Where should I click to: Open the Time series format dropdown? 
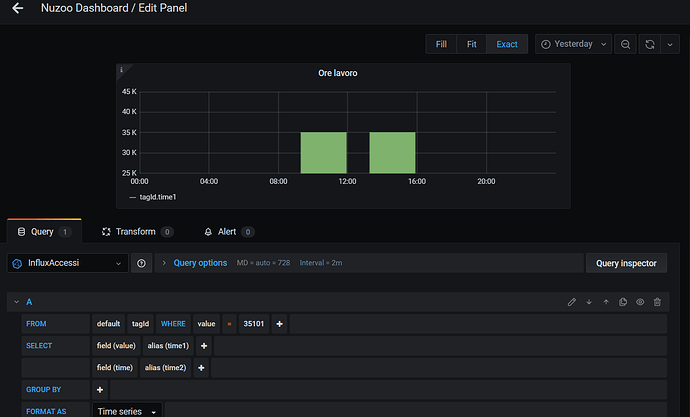[x=127, y=411]
